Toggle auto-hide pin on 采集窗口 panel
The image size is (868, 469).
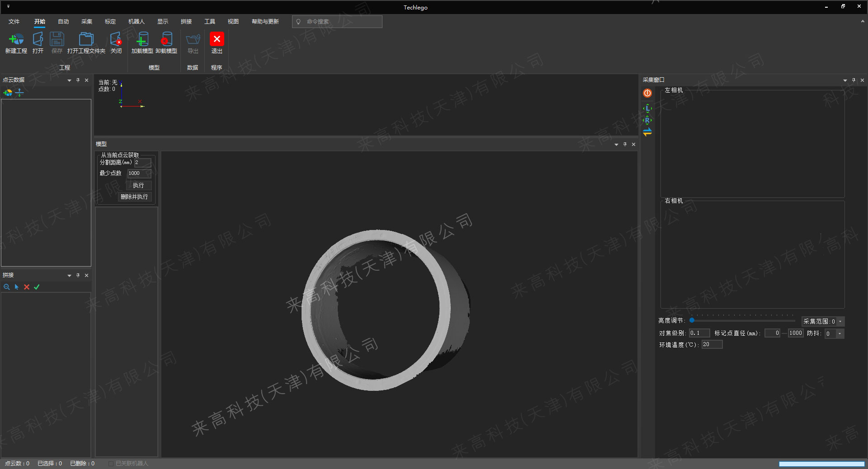854,80
